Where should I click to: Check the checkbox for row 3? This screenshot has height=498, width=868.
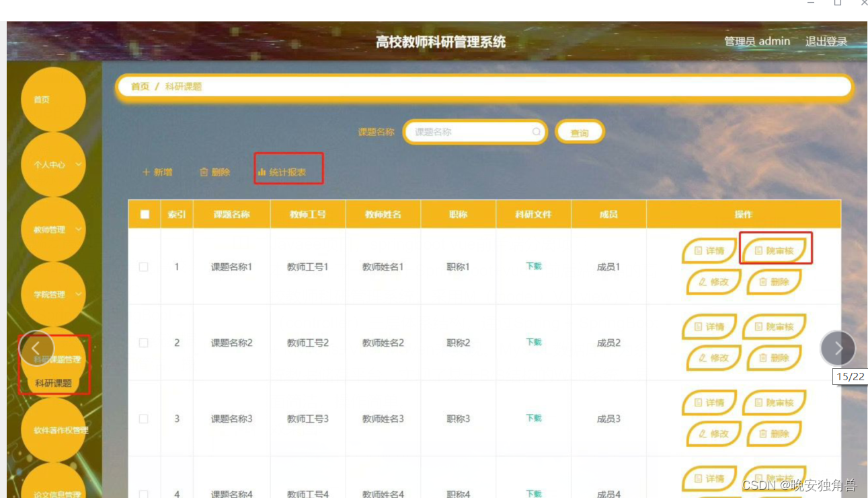pos(144,419)
